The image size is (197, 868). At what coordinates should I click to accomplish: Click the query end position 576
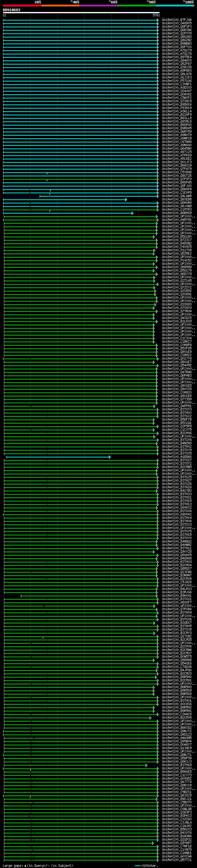coord(155,15)
